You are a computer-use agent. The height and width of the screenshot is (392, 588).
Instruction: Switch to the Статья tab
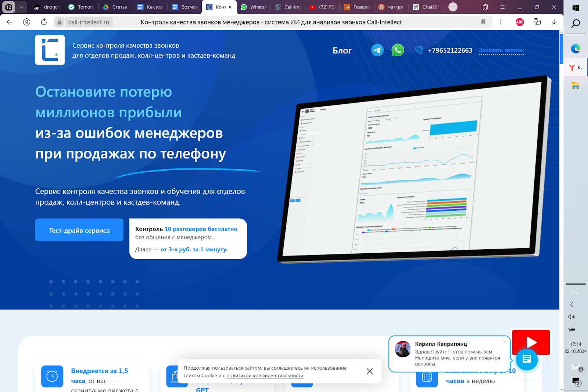[x=116, y=7]
